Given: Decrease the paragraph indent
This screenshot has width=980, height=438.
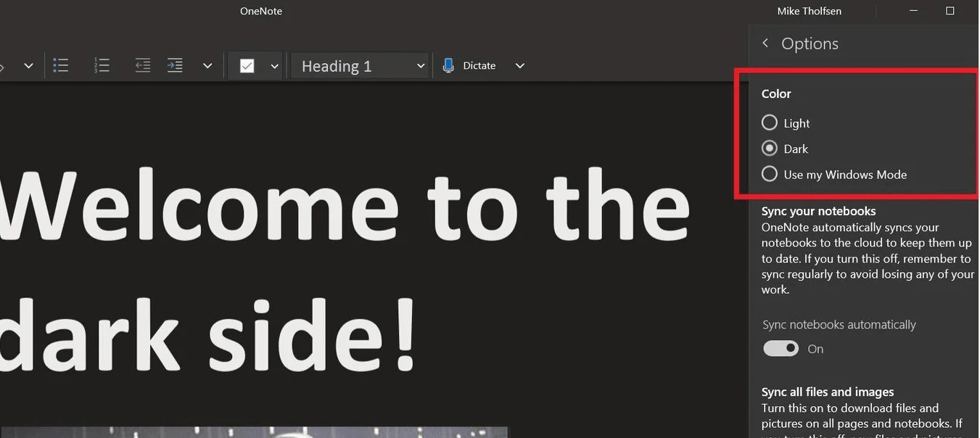Looking at the screenshot, I should click(x=142, y=65).
